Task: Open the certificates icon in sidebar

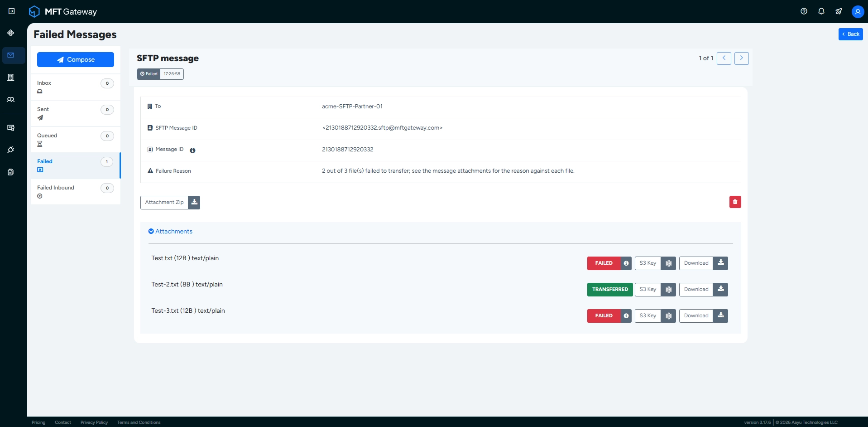Action: (x=11, y=128)
